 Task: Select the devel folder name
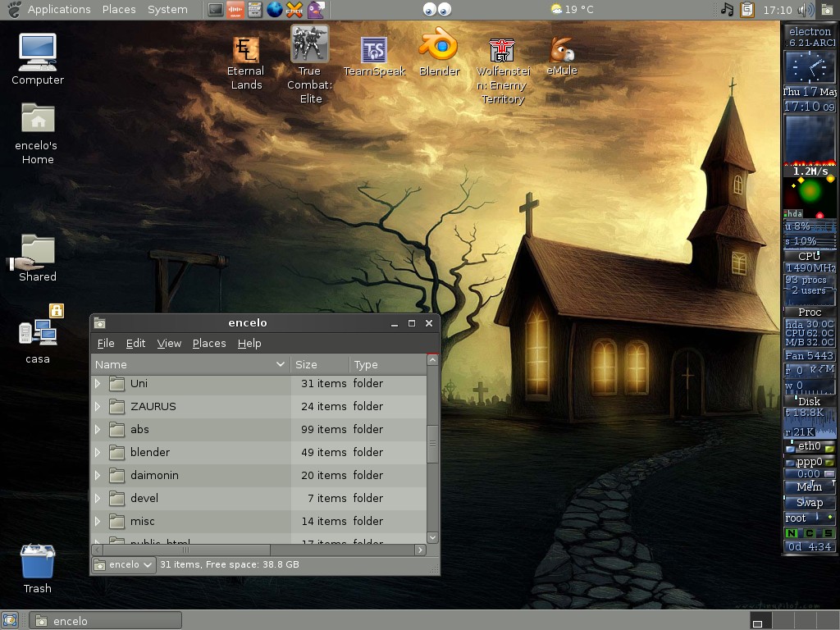click(144, 498)
